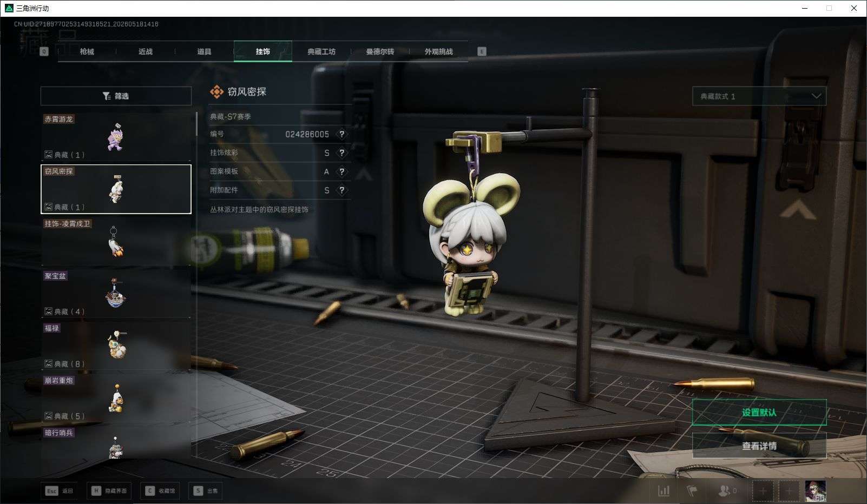
Task: Switch to the 枪械 tab
Action: [87, 51]
